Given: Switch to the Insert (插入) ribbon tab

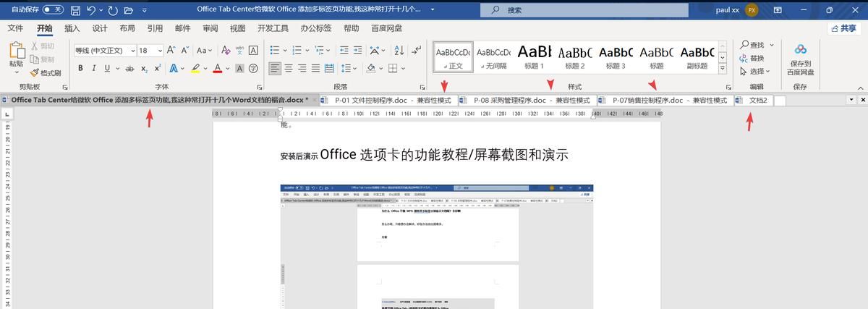Looking at the screenshot, I should coord(72,28).
